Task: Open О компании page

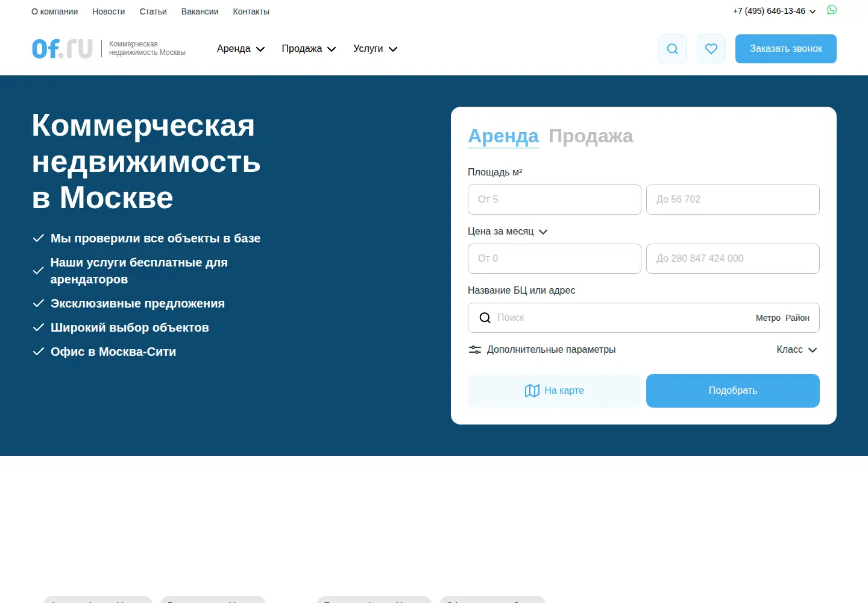Action: pos(54,11)
